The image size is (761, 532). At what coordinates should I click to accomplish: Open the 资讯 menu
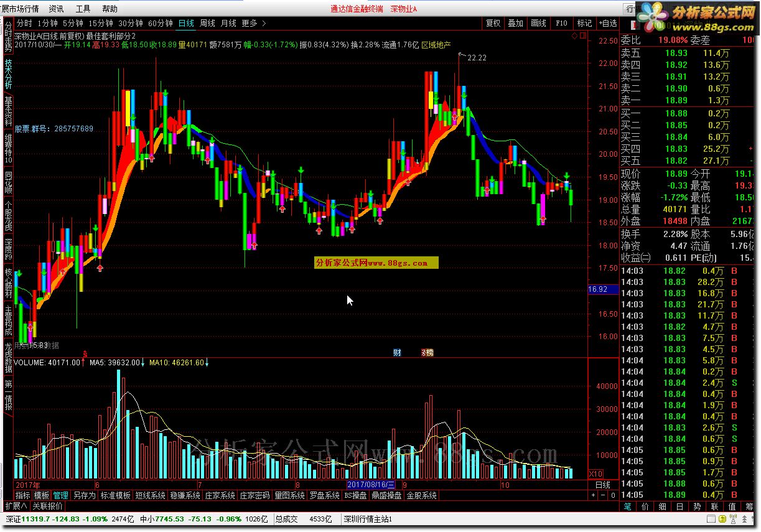56,9
